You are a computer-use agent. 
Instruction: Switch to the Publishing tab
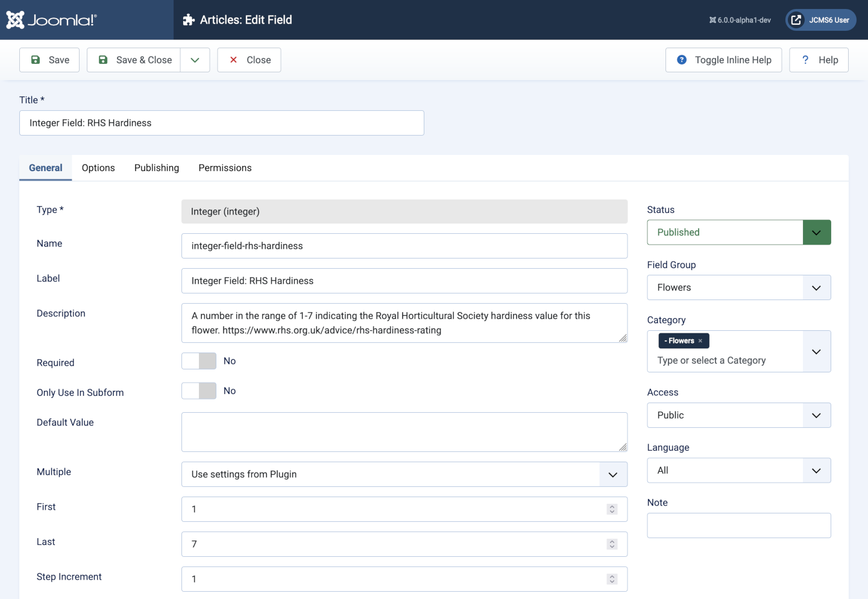[x=157, y=168]
